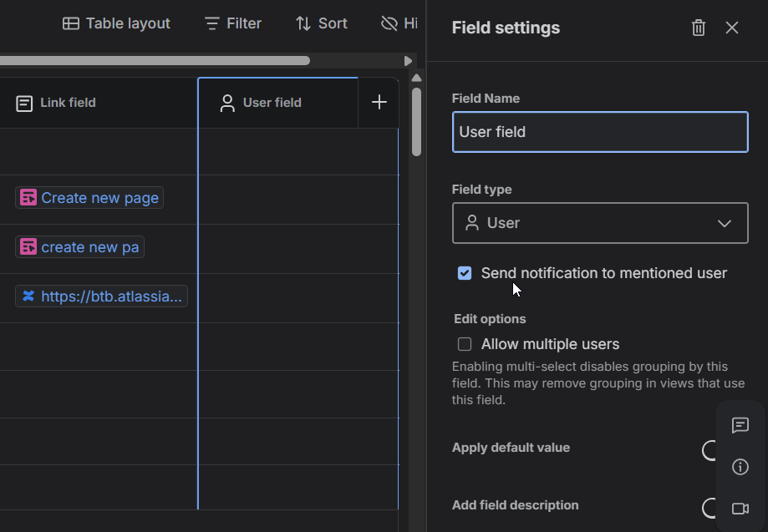Click the Field Name text input
The width and height of the screenshot is (768, 532).
[x=599, y=132]
